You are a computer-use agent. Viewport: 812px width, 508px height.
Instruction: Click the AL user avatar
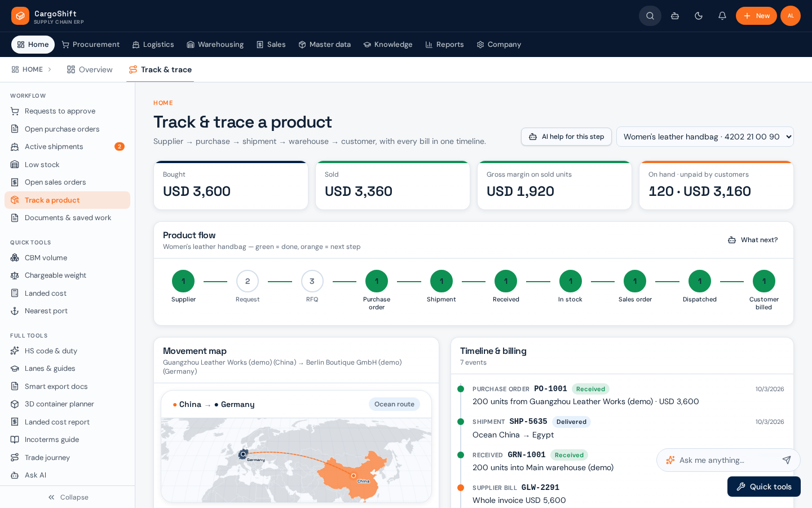click(791, 16)
